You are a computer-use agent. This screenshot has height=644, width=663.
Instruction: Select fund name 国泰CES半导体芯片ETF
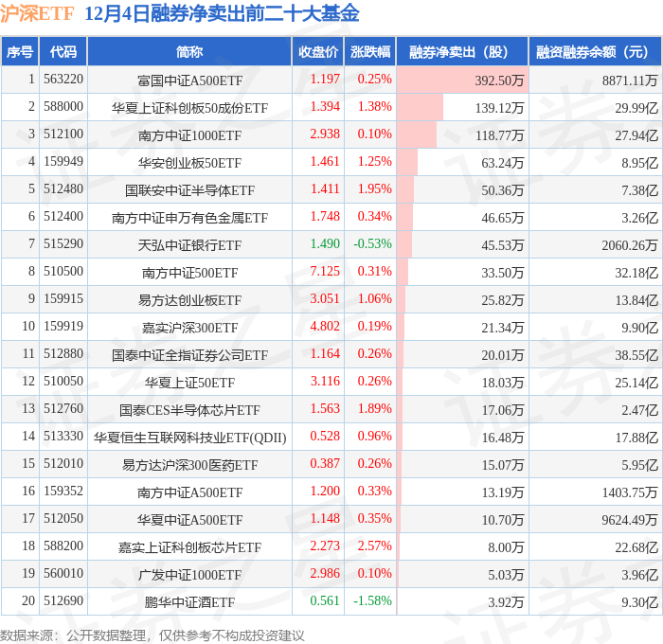(x=189, y=410)
